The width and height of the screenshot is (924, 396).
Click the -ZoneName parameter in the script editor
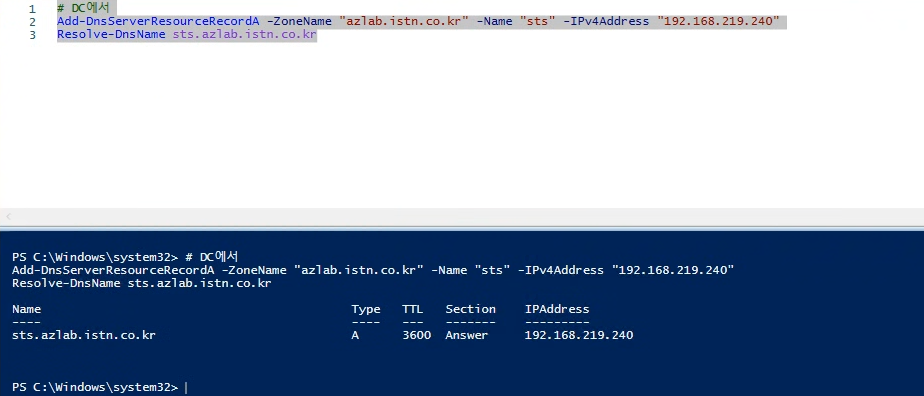[299, 22]
